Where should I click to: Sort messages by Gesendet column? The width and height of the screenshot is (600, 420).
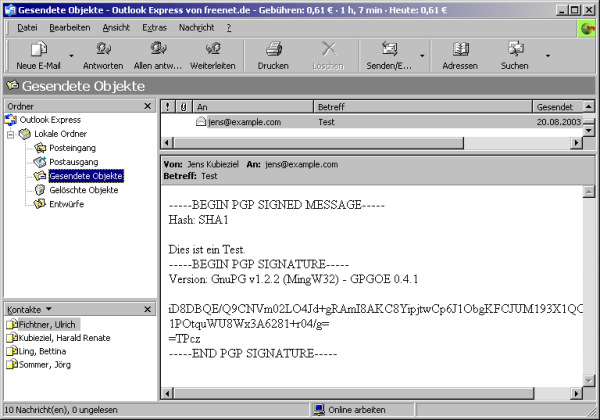click(558, 107)
